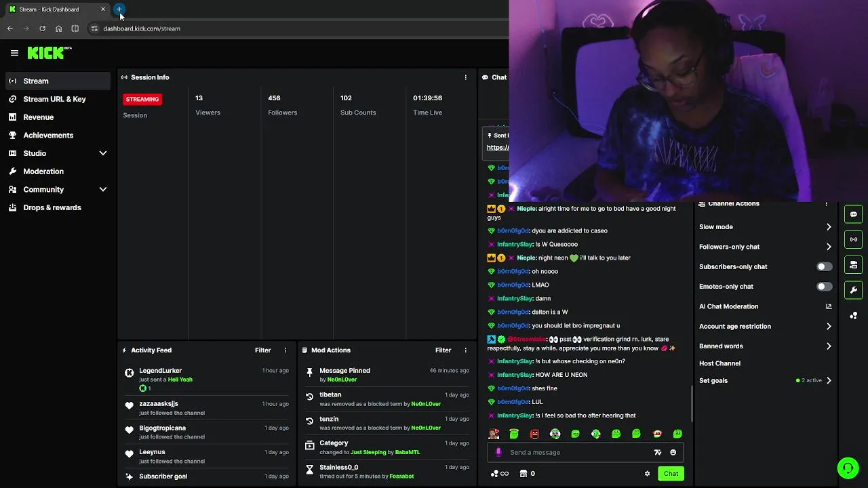The width and height of the screenshot is (868, 488).
Task: Select the stream signal sidebar icon
Action: click(853, 239)
